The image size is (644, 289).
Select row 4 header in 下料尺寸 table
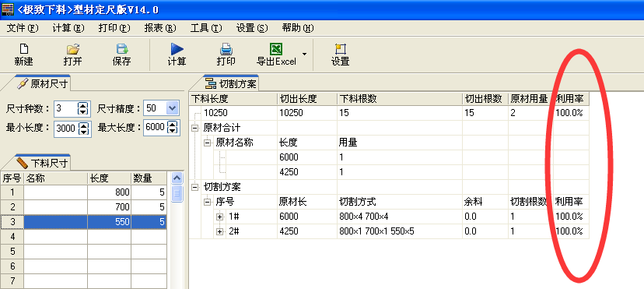point(12,237)
